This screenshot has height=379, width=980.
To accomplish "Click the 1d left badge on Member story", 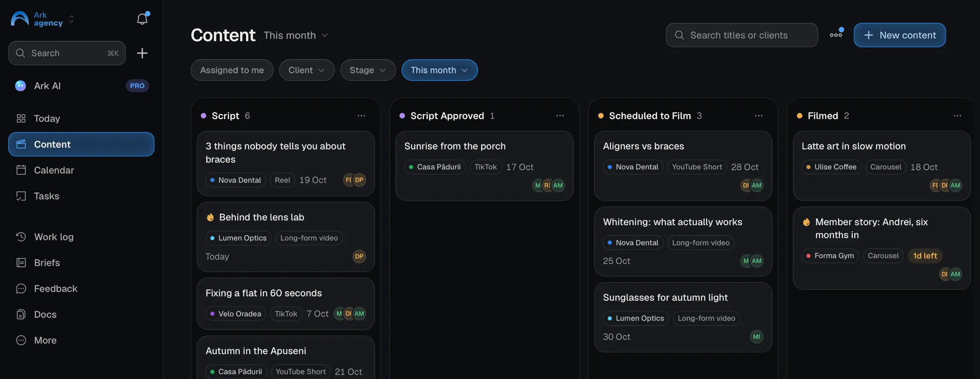I will [925, 256].
